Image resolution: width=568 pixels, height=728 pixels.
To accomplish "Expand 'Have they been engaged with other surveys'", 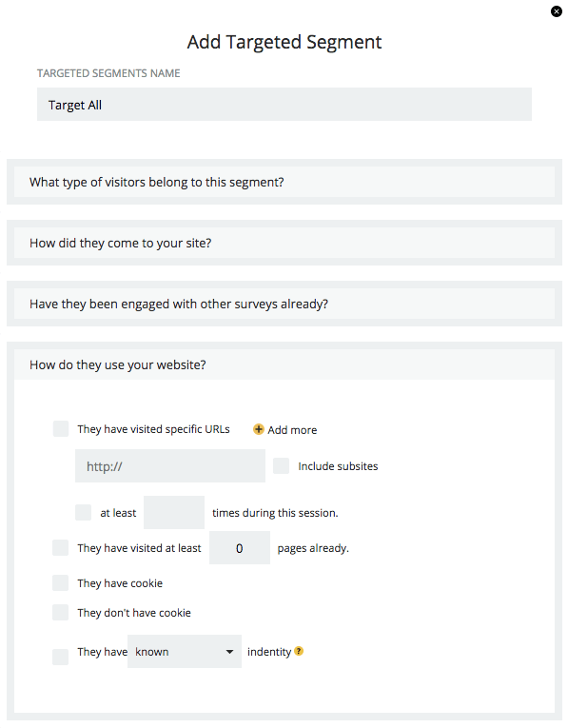I will click(284, 304).
